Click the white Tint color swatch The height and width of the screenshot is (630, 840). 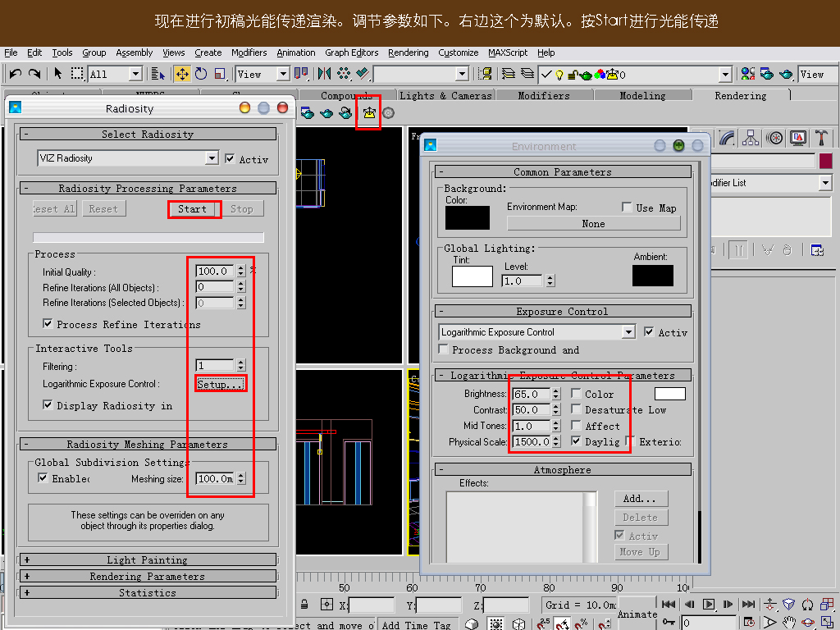472,276
